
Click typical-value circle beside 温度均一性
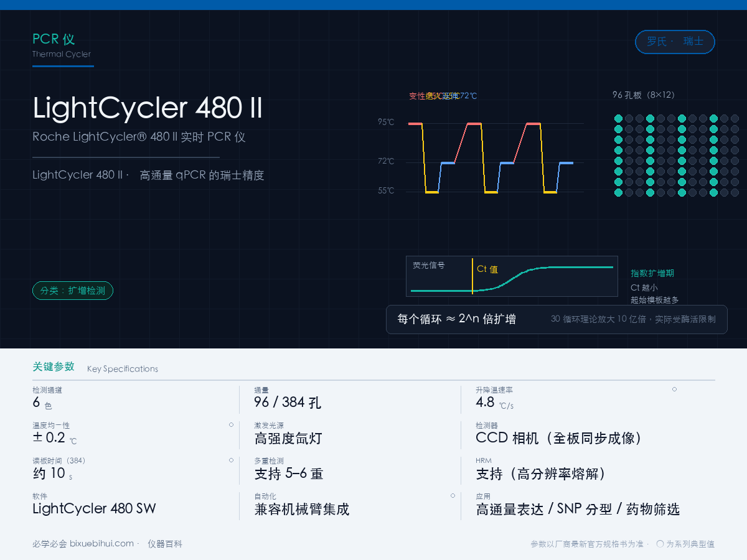[231, 424]
